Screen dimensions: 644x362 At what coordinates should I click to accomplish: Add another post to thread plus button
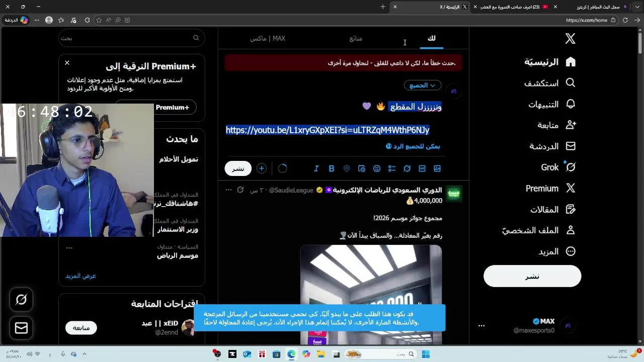pyautogui.click(x=262, y=168)
